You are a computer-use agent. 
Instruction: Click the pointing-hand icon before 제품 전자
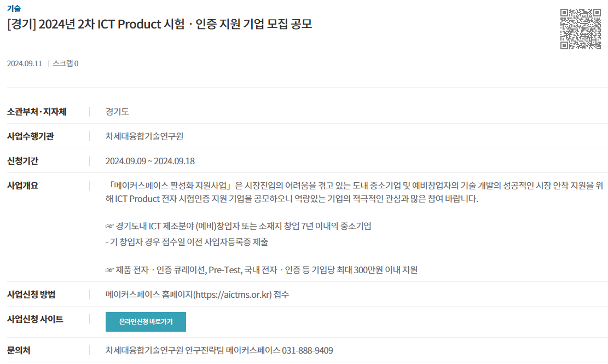click(x=110, y=270)
